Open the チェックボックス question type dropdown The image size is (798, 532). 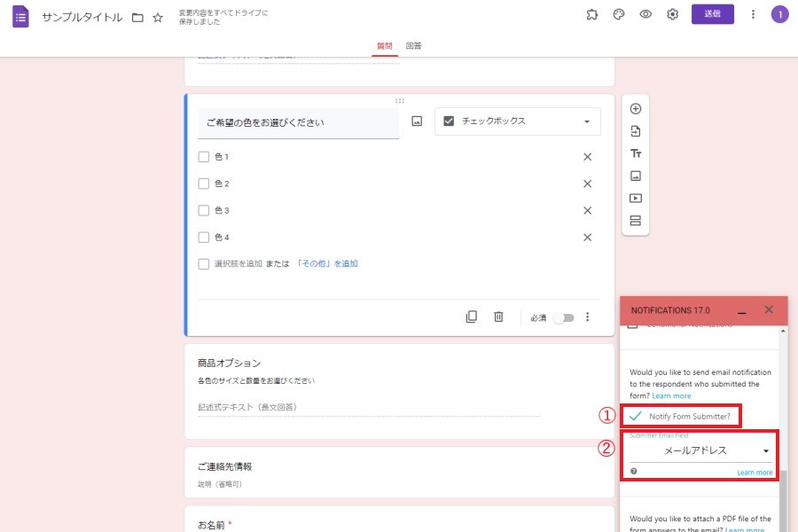(517, 121)
